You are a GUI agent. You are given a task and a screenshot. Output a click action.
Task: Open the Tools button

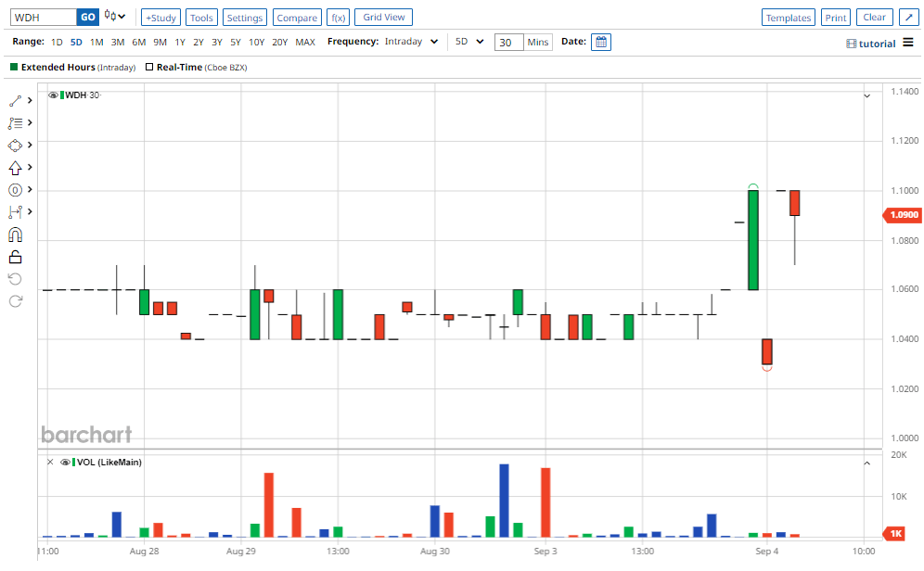[x=201, y=18]
